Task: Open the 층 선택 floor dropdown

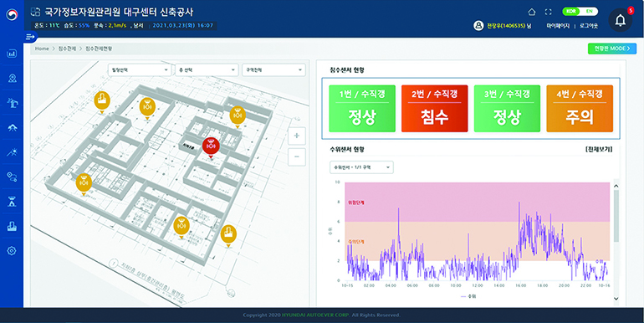Action: pyautogui.click(x=207, y=69)
